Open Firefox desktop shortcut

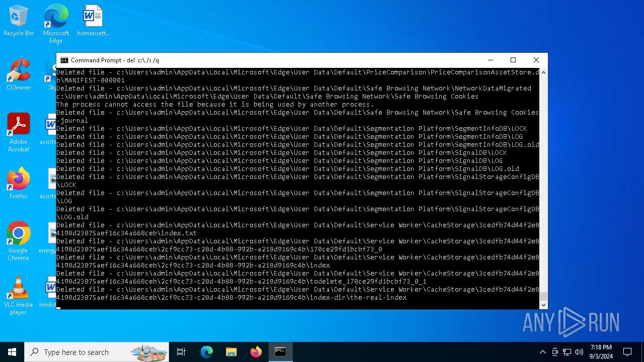click(19, 184)
